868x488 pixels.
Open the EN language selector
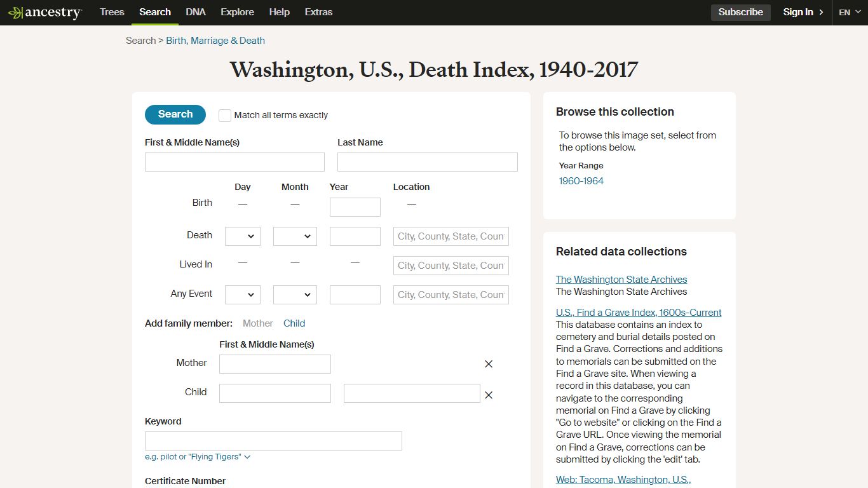coord(850,12)
